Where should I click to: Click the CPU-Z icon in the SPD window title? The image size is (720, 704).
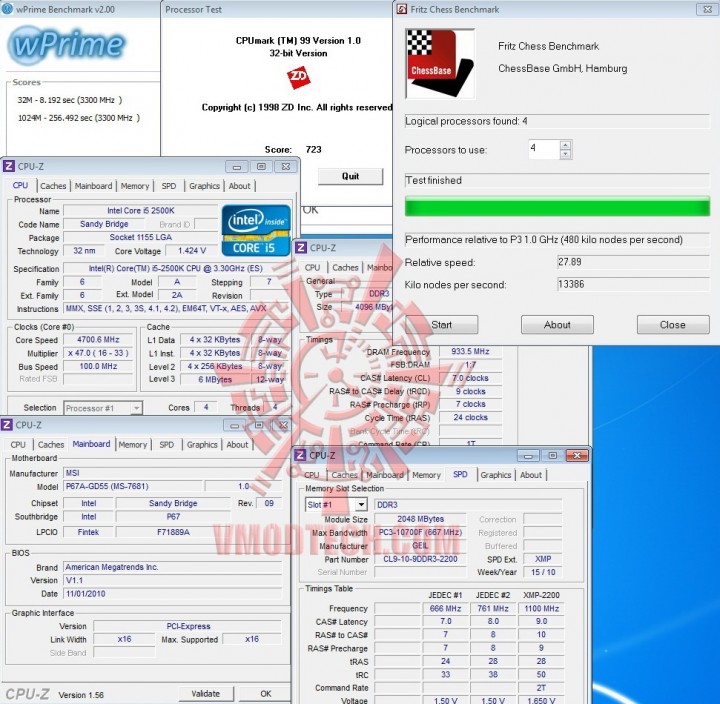point(300,455)
